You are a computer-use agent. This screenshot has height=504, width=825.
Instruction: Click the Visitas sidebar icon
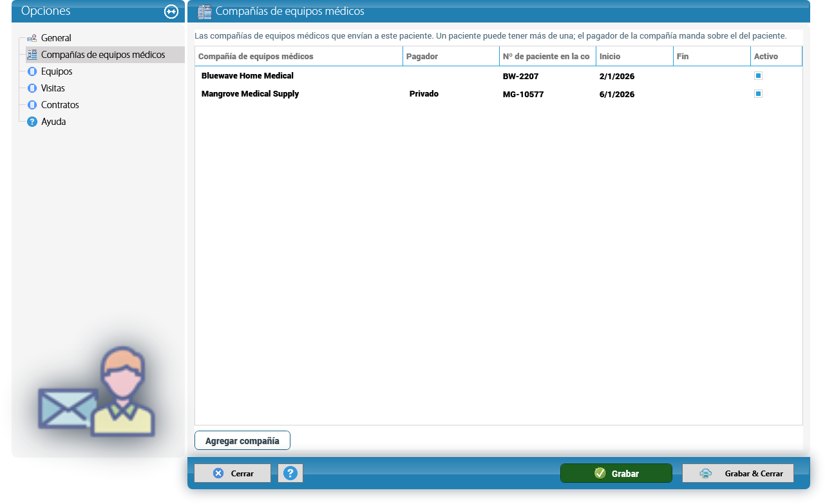click(x=32, y=88)
